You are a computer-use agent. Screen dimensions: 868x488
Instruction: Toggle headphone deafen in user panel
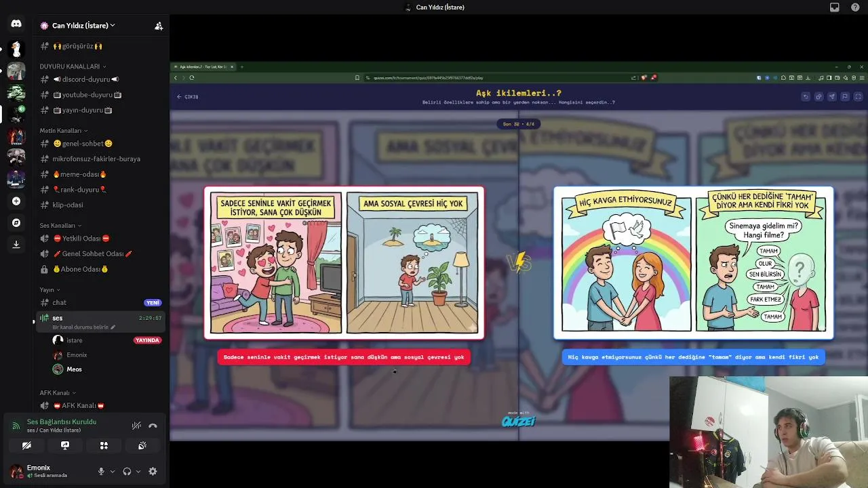127,471
